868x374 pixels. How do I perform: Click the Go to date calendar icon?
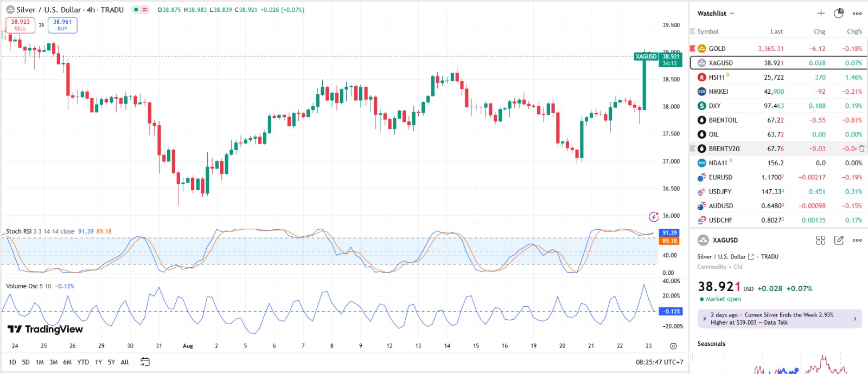coord(145,362)
